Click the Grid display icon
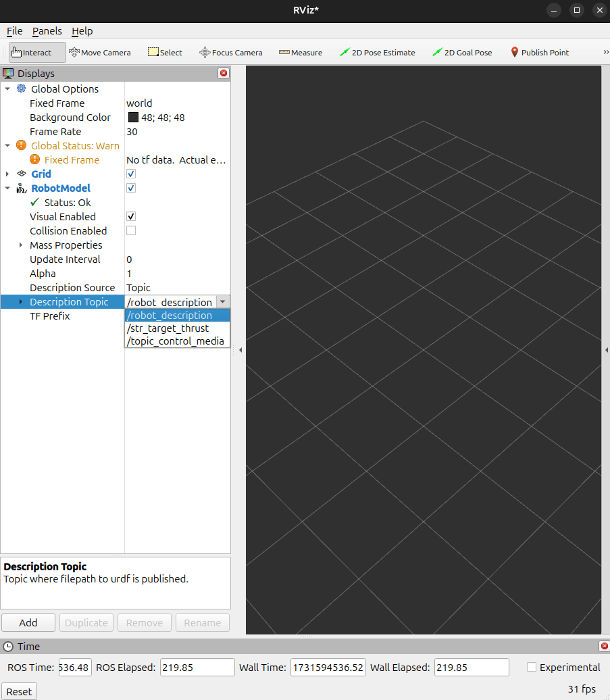 [x=22, y=174]
